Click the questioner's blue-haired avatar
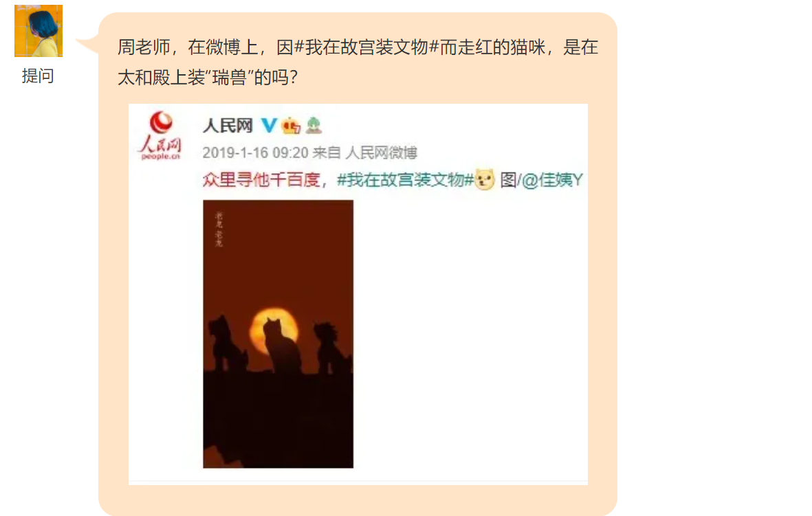Viewport: 812px width, 516px height. click(x=39, y=30)
